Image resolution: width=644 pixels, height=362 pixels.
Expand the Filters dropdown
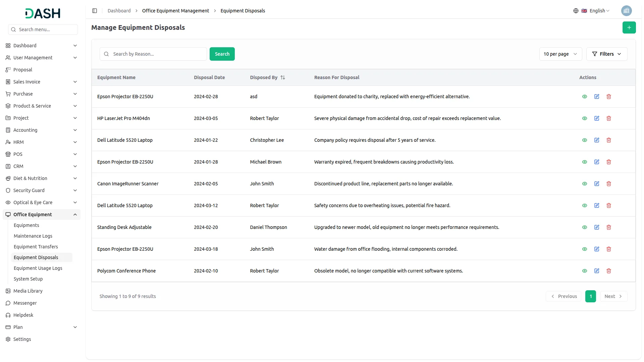point(606,54)
